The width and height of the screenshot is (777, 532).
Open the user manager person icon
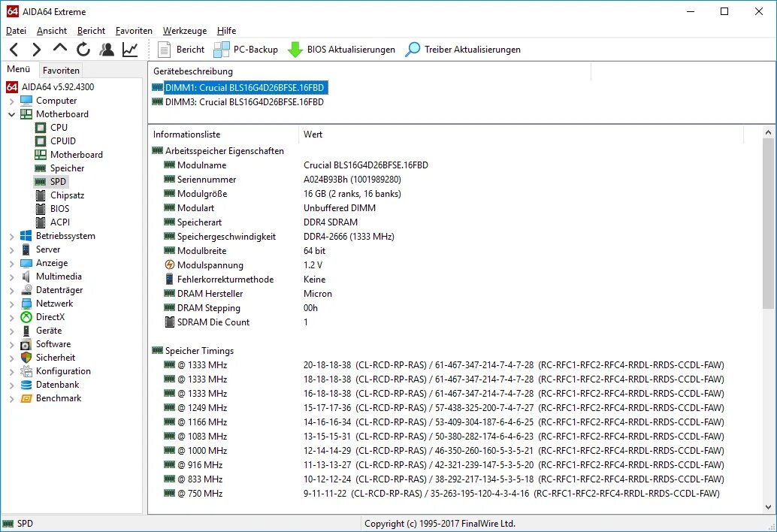pos(107,50)
